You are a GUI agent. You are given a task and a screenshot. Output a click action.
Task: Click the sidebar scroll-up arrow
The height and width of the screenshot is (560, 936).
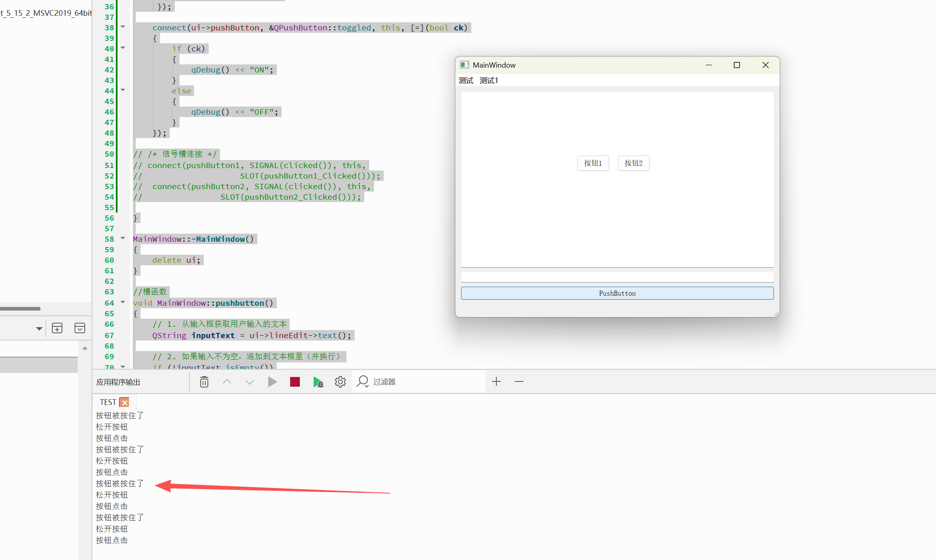pos(85,348)
